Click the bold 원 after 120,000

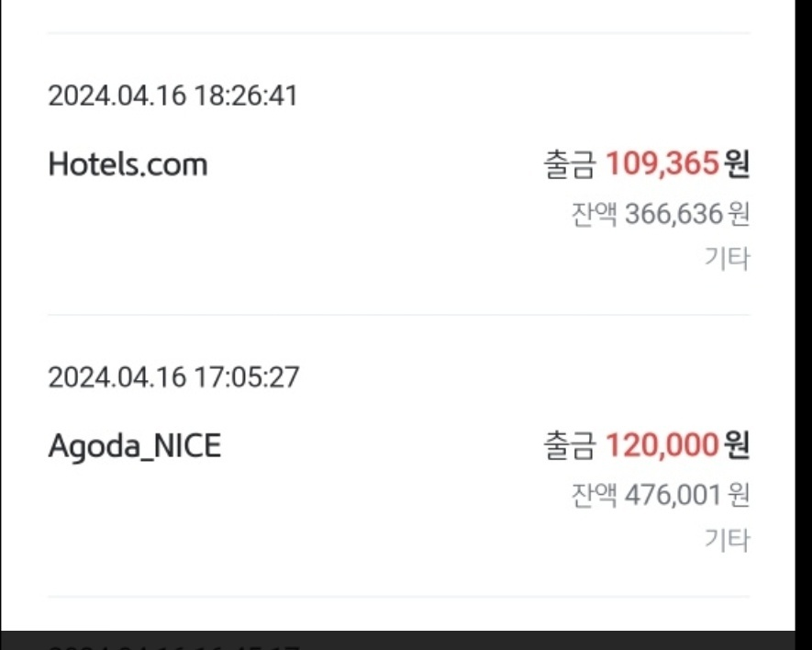point(737,446)
